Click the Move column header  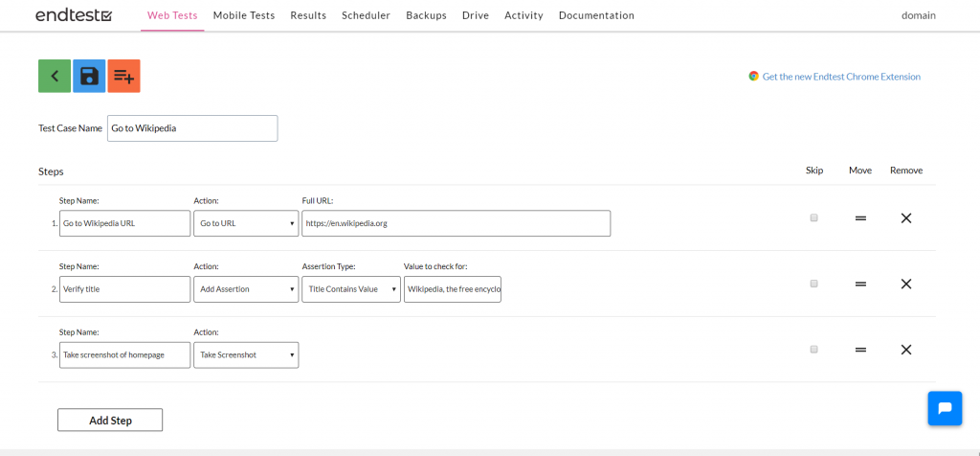pos(860,171)
